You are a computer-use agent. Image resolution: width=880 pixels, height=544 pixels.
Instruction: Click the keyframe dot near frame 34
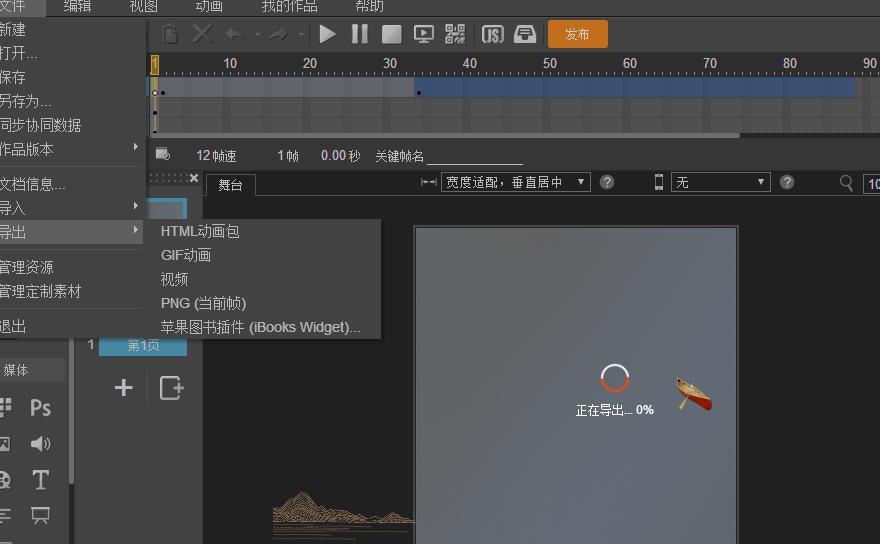pyautogui.click(x=419, y=93)
